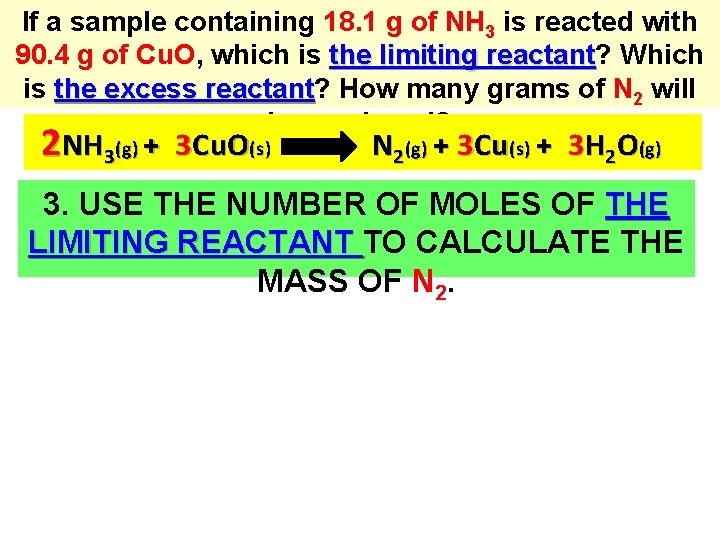This screenshot has width=720, height=540.
Task: Click 'If a sample containing' at question start
Action: click(x=168, y=23)
